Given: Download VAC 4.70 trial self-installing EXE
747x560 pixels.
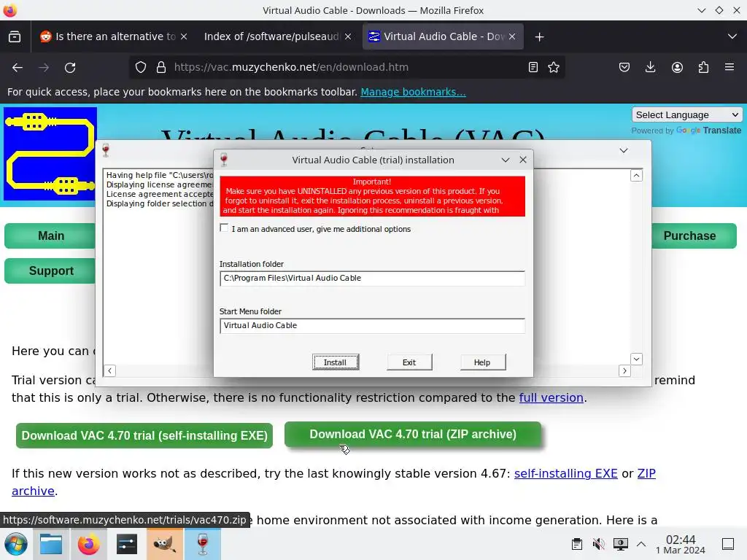Looking at the screenshot, I should coord(144,436).
